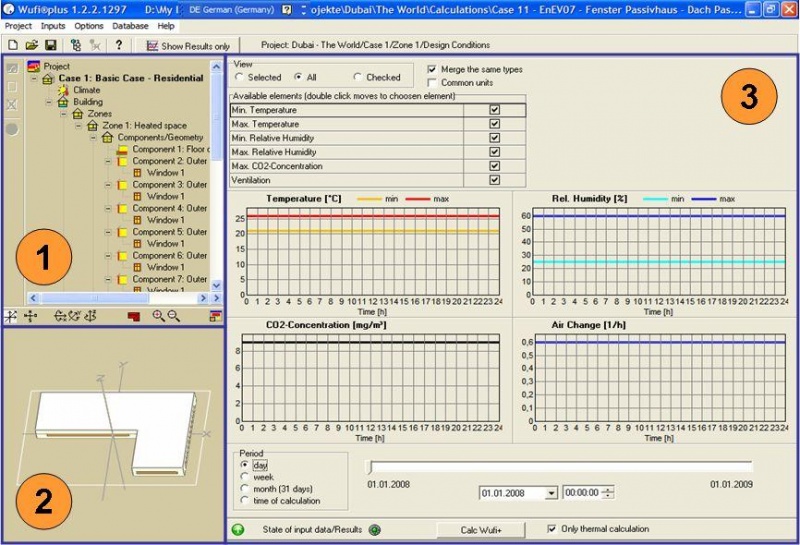The width and height of the screenshot is (800, 545).
Task: Uncheck Merge the same types
Action: (x=432, y=69)
